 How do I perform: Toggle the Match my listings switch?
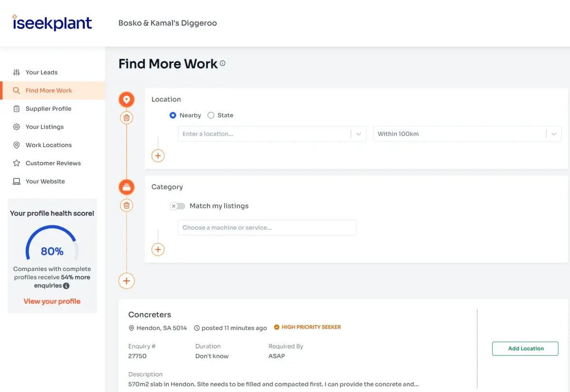[x=178, y=206]
